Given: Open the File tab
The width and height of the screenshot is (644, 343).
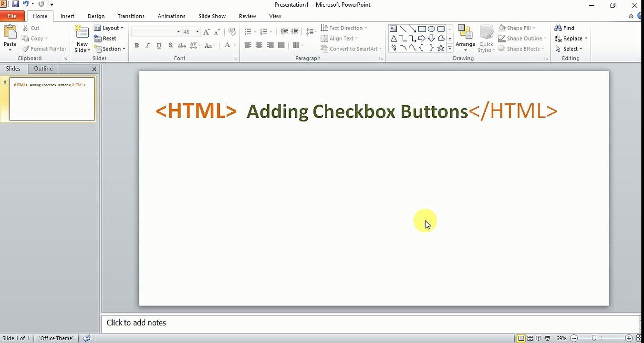Looking at the screenshot, I should (12, 16).
